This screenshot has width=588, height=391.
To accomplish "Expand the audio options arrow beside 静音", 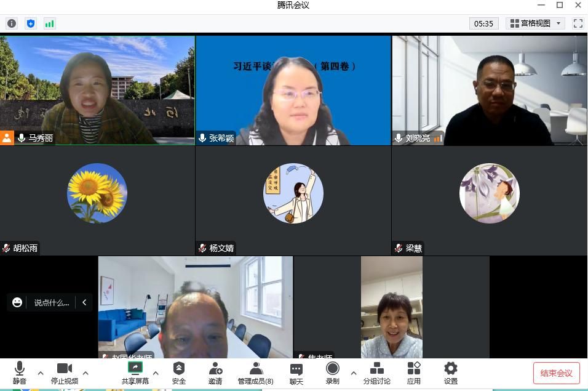I will pos(41,373).
